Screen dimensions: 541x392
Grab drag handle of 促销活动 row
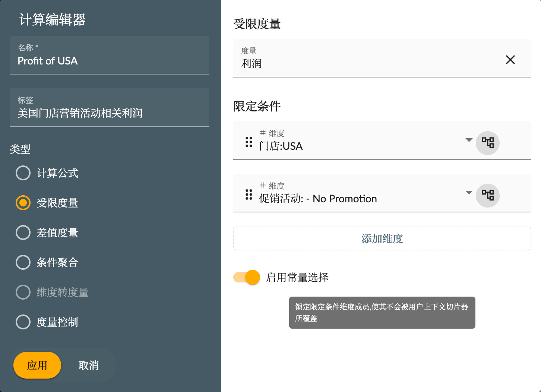[249, 195]
